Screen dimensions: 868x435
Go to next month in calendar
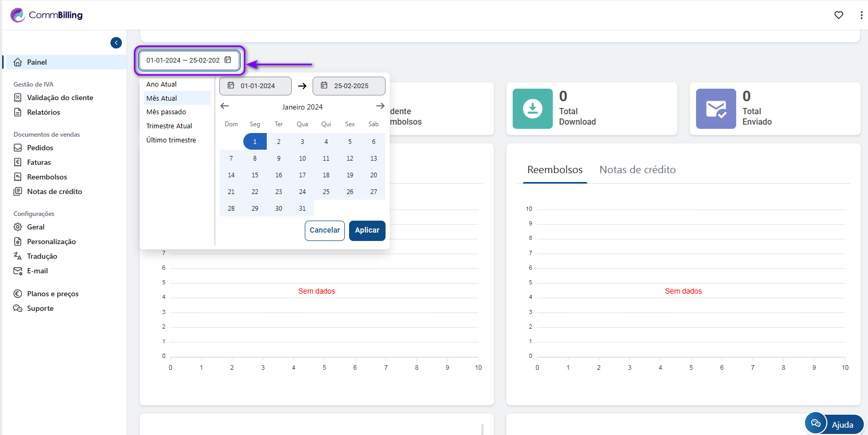tap(380, 106)
